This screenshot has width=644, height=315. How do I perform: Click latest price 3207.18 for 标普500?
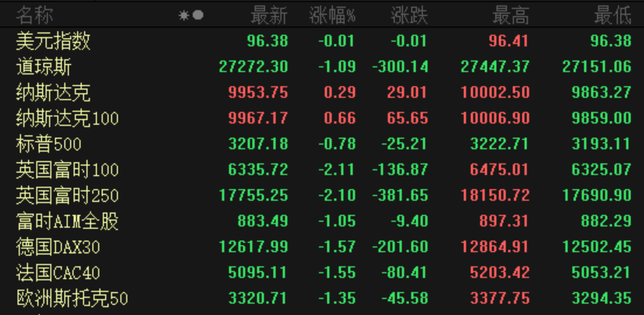(x=259, y=144)
